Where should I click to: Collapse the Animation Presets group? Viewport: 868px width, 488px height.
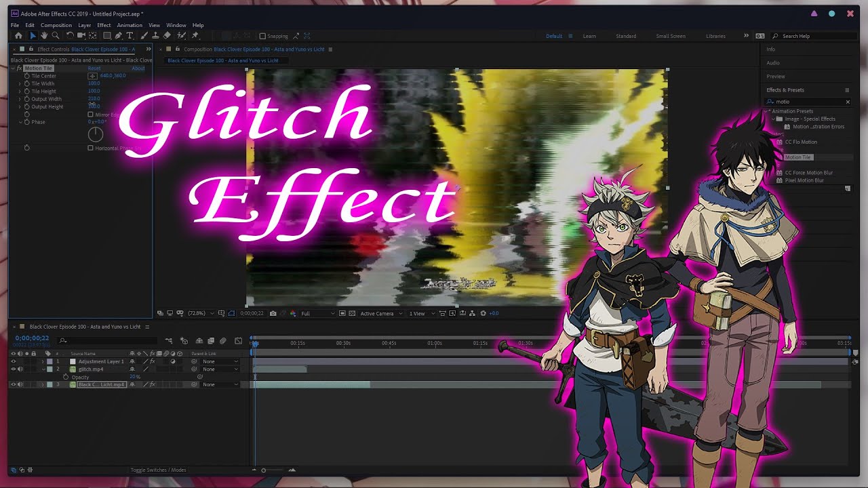767,111
